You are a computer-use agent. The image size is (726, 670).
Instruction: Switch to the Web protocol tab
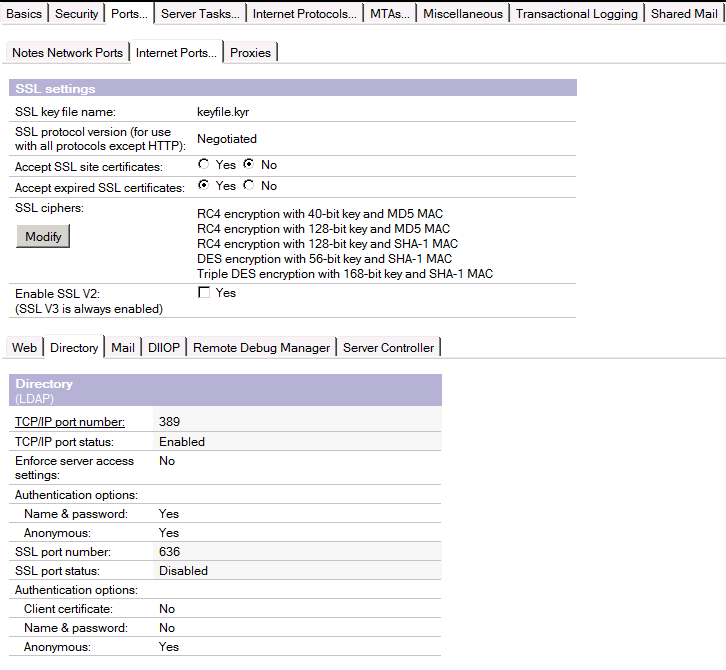click(25, 348)
